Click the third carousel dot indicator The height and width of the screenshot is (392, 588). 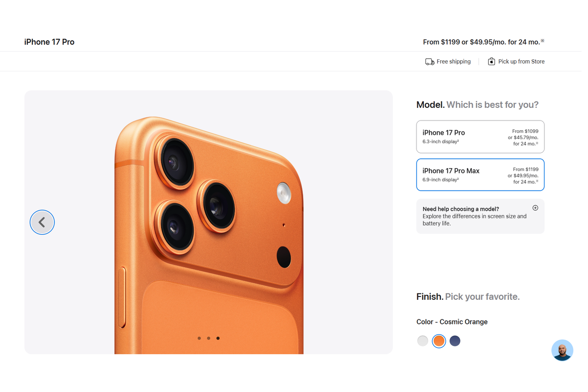218,338
